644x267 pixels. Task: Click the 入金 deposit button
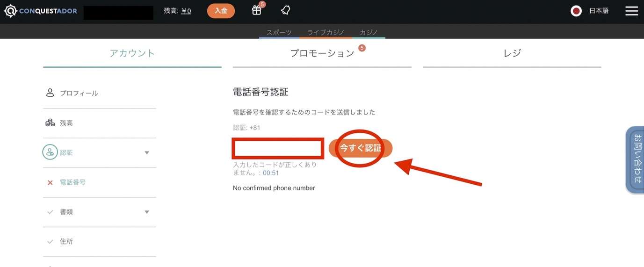point(221,10)
